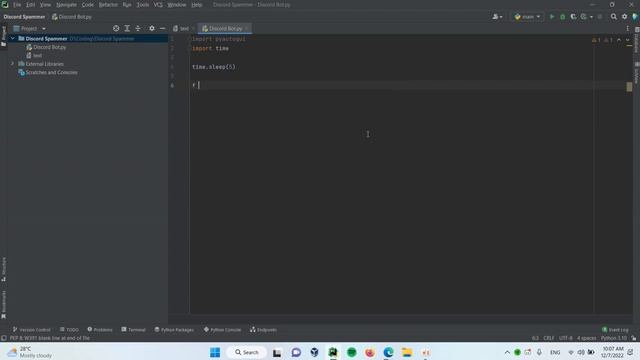Screen dimensions: 640x360
Task: Open Microsoft Edge from the taskbar
Action: point(388,352)
